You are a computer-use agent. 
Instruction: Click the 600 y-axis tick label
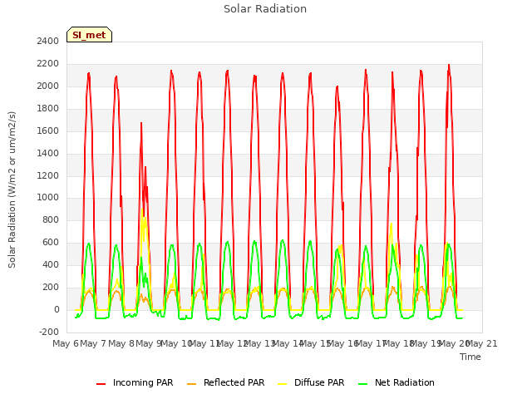pyautogui.click(x=51, y=243)
